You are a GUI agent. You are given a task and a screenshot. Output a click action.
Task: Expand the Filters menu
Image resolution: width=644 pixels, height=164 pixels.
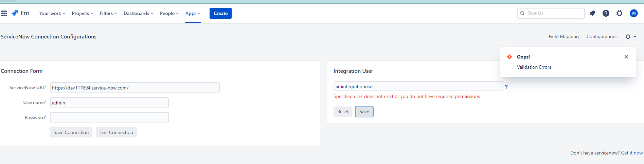pos(108,13)
